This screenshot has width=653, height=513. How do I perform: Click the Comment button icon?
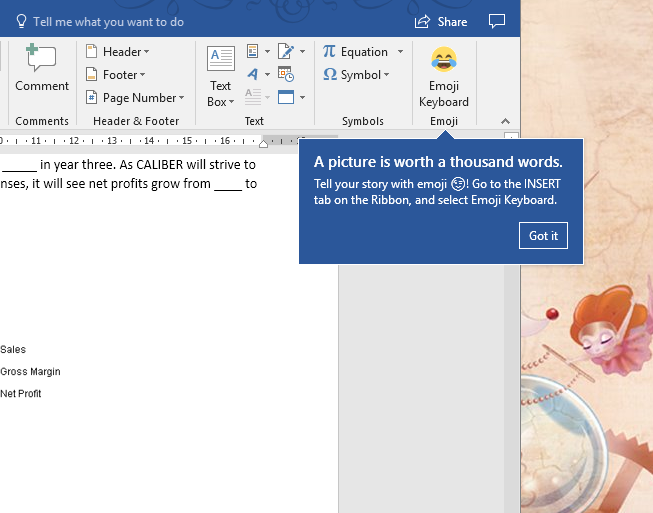[x=41, y=57]
